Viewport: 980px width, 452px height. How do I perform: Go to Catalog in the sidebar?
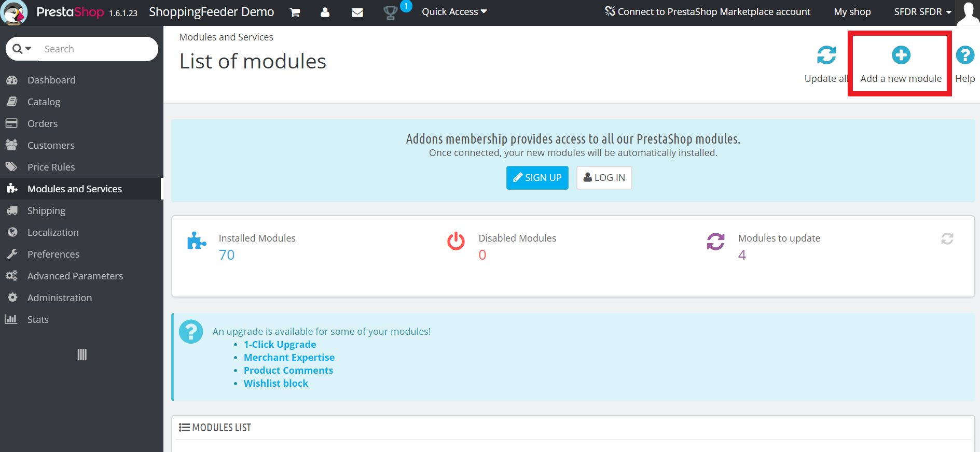click(81, 102)
